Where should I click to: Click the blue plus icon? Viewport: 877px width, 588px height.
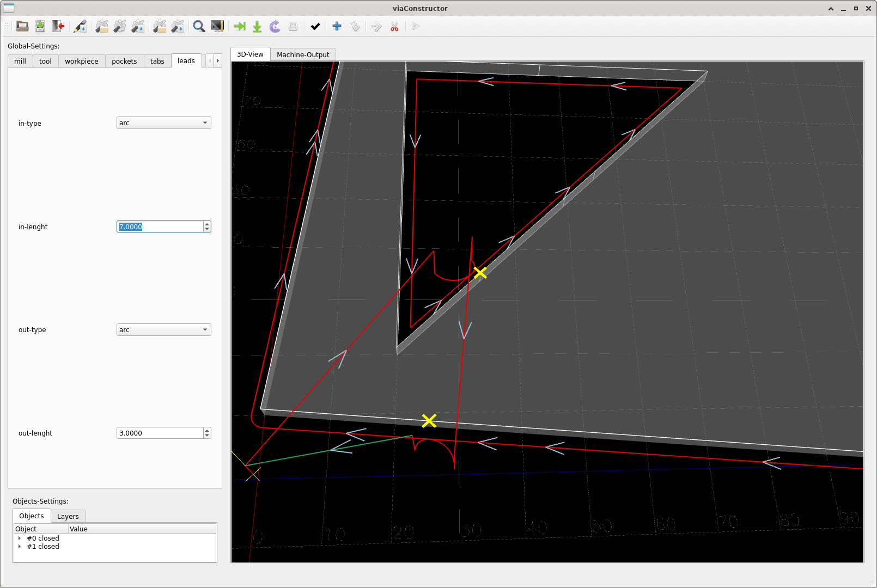pos(337,26)
